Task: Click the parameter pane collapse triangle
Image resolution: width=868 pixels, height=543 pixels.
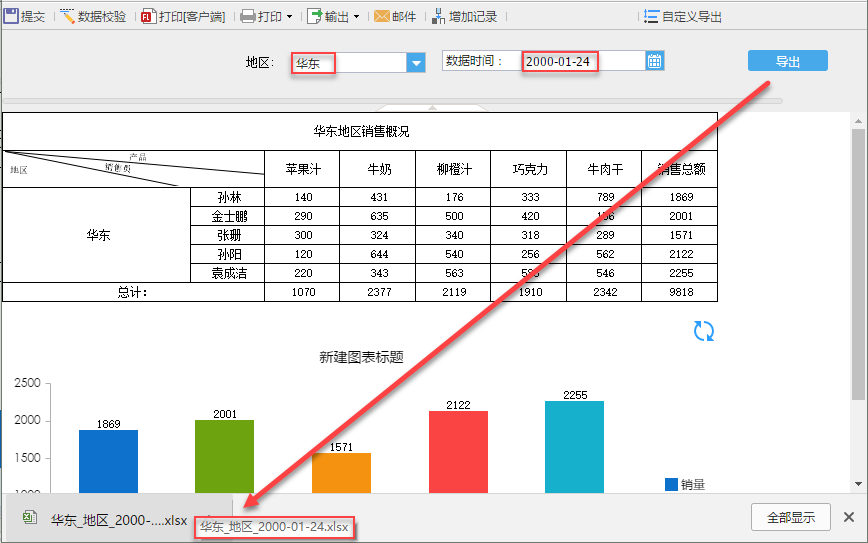Action: (x=432, y=107)
